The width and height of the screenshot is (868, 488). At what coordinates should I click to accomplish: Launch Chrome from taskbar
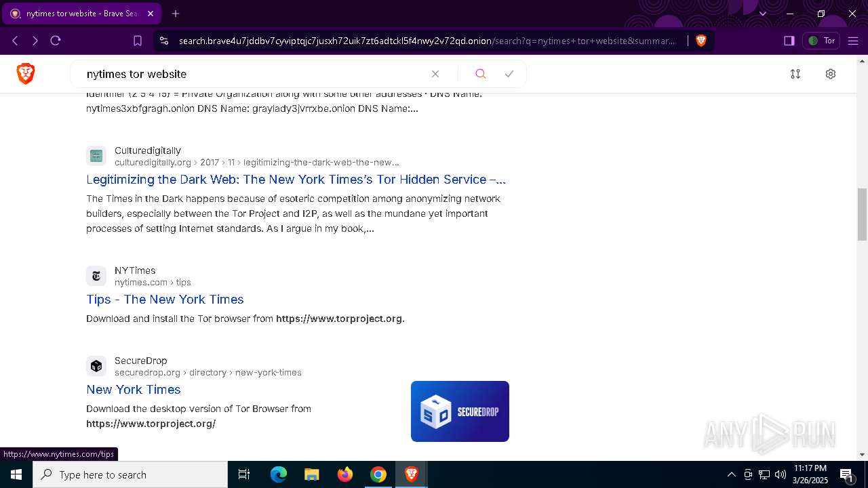[x=378, y=474]
